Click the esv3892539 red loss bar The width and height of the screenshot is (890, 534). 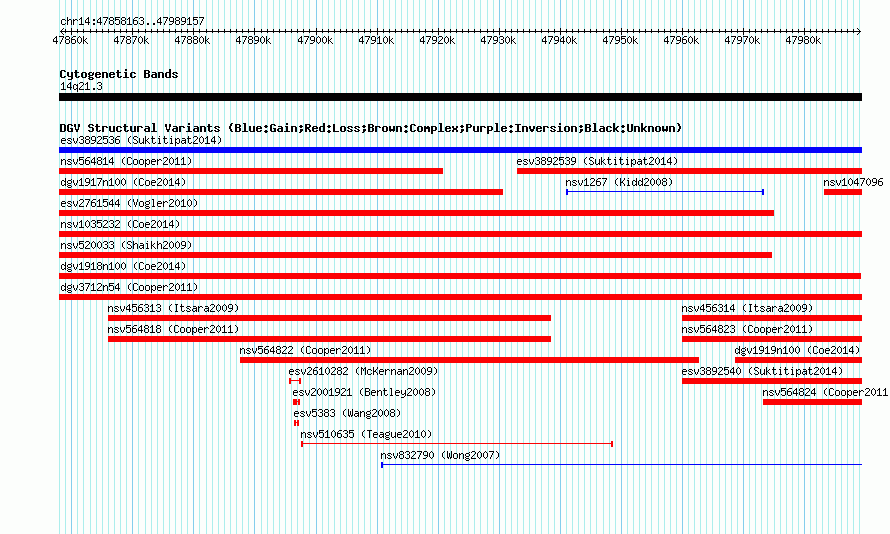pos(690,171)
